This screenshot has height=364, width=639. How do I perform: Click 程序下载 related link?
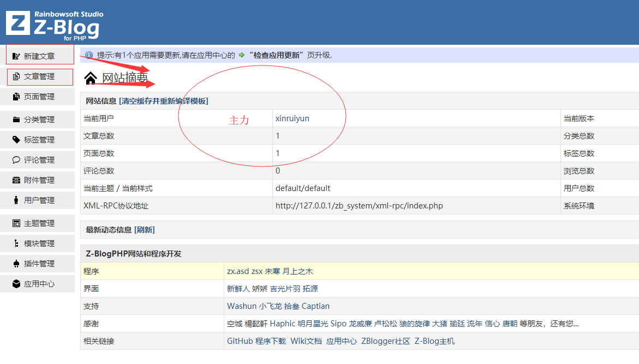point(271,341)
